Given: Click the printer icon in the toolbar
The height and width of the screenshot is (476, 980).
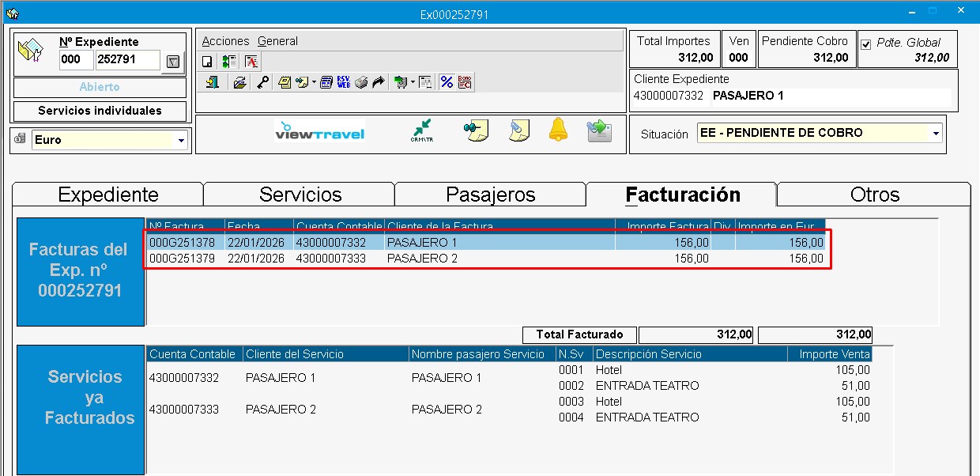Looking at the screenshot, I should pyautogui.click(x=361, y=82).
